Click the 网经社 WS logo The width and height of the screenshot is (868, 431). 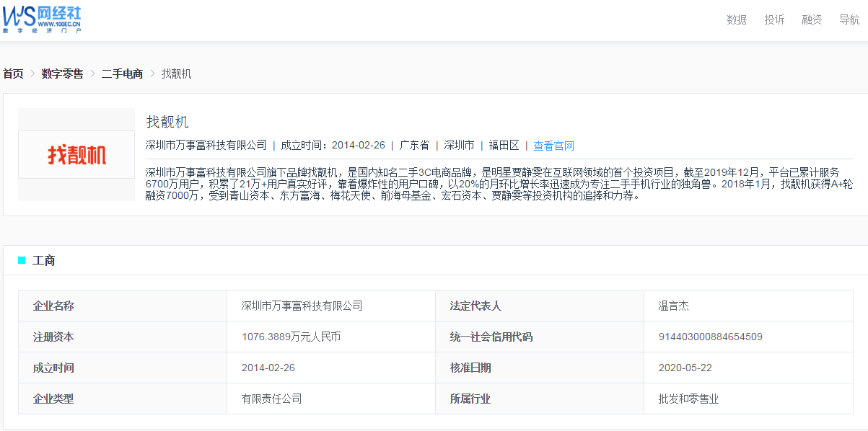point(41,19)
